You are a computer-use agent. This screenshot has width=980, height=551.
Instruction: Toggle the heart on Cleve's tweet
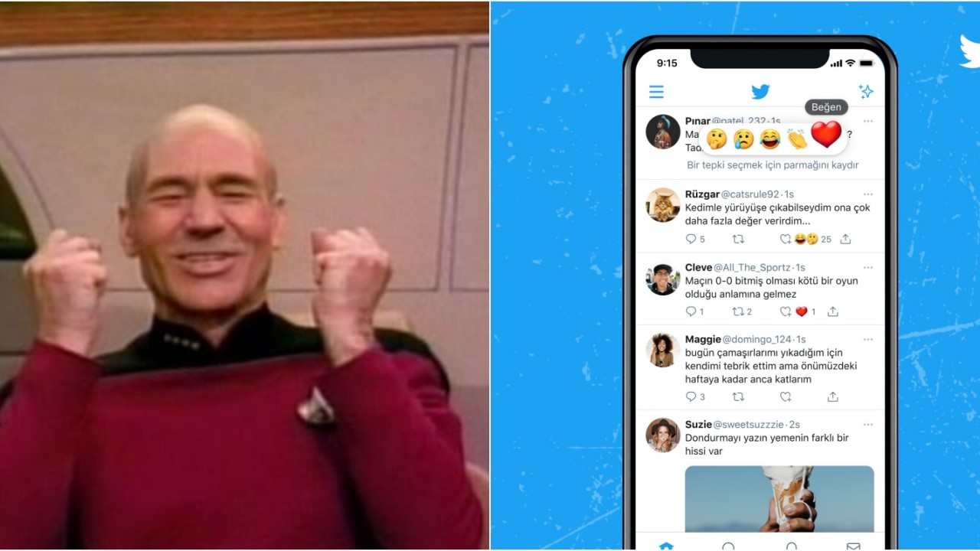(786, 311)
